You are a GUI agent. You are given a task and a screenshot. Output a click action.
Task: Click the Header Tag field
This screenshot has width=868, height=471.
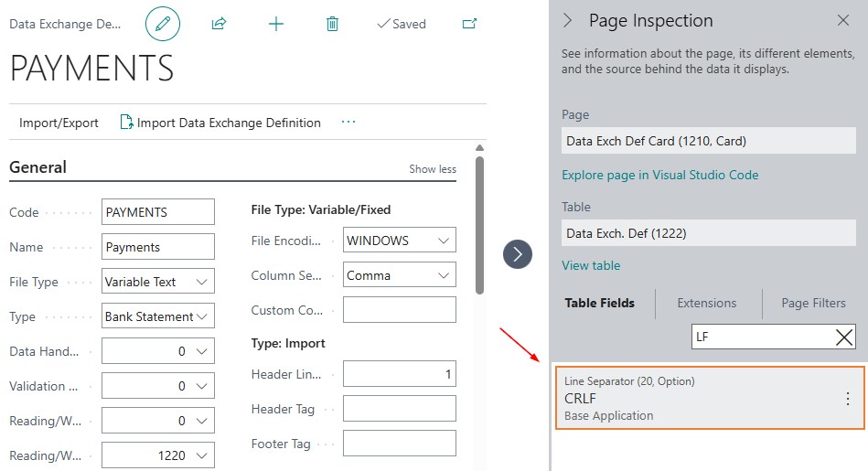tap(399, 409)
